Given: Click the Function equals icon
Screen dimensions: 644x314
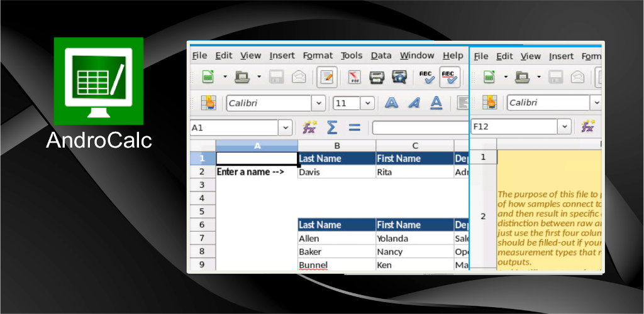Looking at the screenshot, I should coord(354,127).
